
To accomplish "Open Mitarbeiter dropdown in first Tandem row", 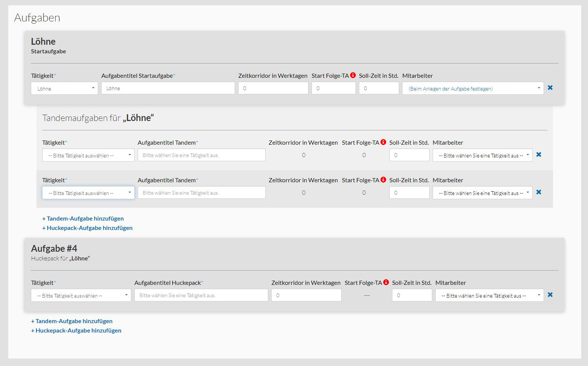I will point(483,155).
